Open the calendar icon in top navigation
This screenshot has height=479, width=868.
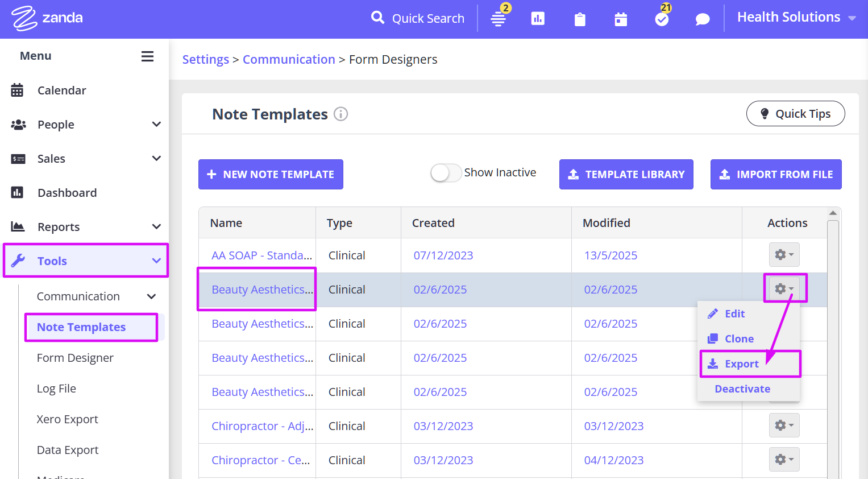coord(620,19)
